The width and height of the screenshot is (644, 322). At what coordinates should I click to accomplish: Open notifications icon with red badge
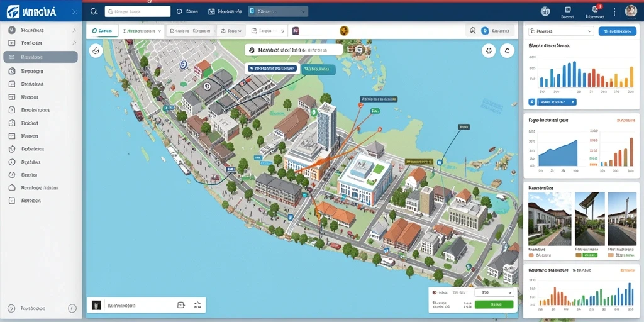595,9
